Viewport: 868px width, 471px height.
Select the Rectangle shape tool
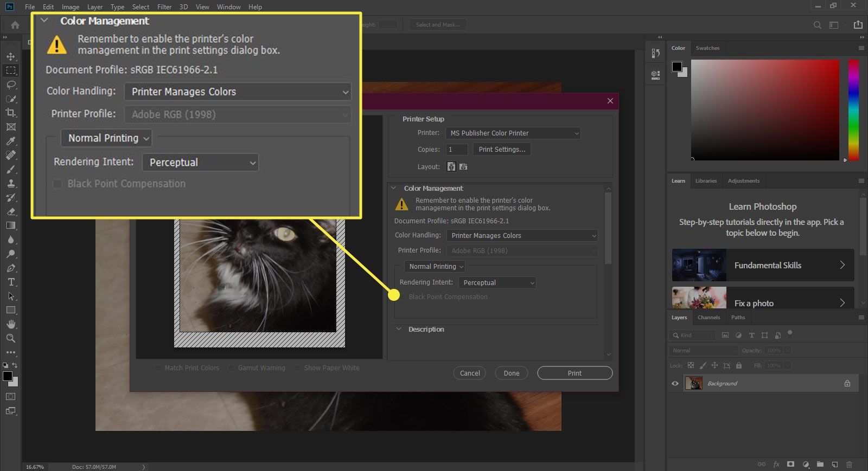tap(11, 310)
